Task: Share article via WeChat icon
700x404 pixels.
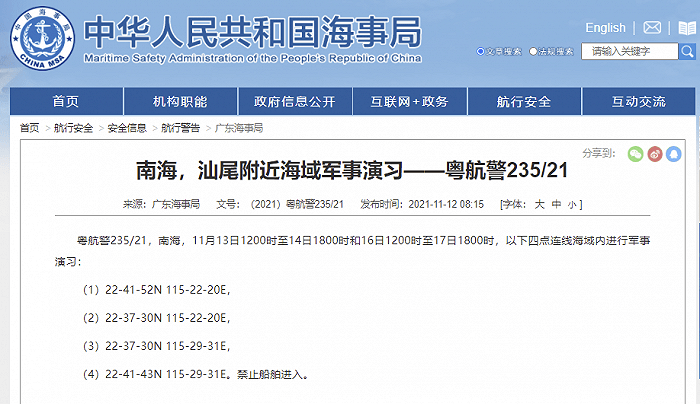Action: 634,154
